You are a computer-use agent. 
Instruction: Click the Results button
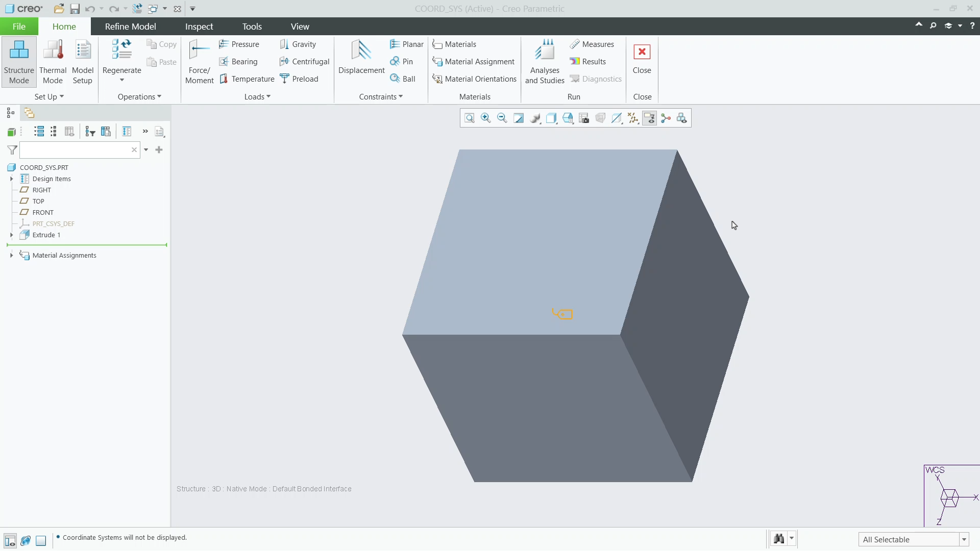click(587, 62)
